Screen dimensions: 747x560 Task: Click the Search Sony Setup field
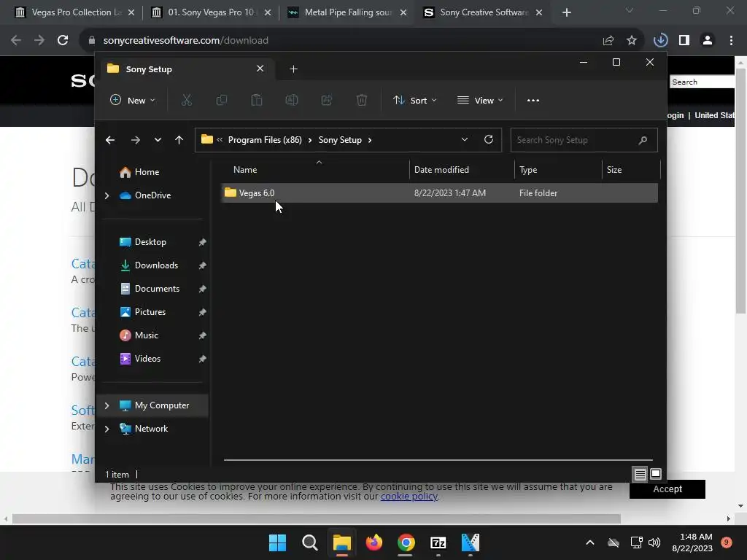coord(584,140)
